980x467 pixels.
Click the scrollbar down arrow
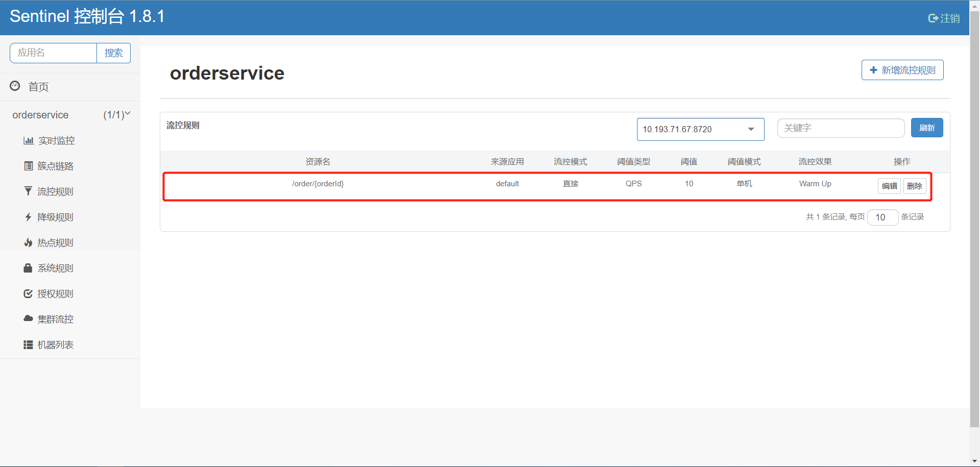pos(974,461)
